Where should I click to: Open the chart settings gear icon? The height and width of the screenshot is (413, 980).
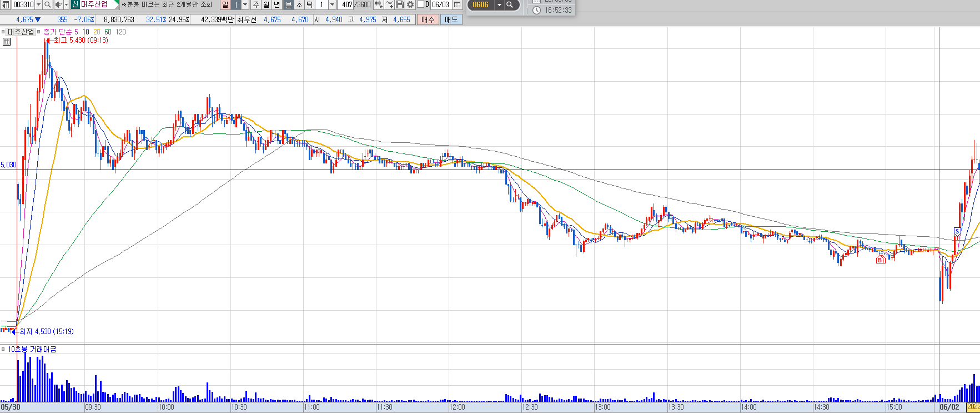pos(410,4)
